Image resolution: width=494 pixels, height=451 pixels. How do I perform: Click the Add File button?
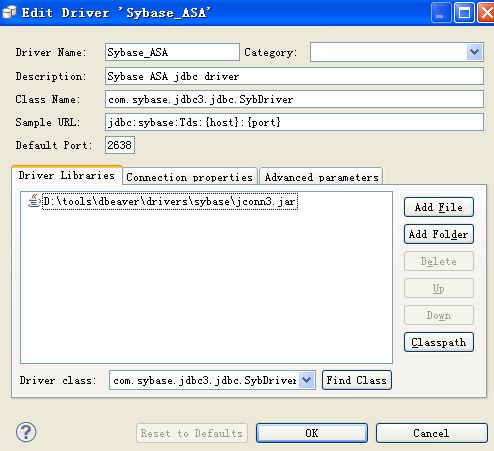click(439, 207)
